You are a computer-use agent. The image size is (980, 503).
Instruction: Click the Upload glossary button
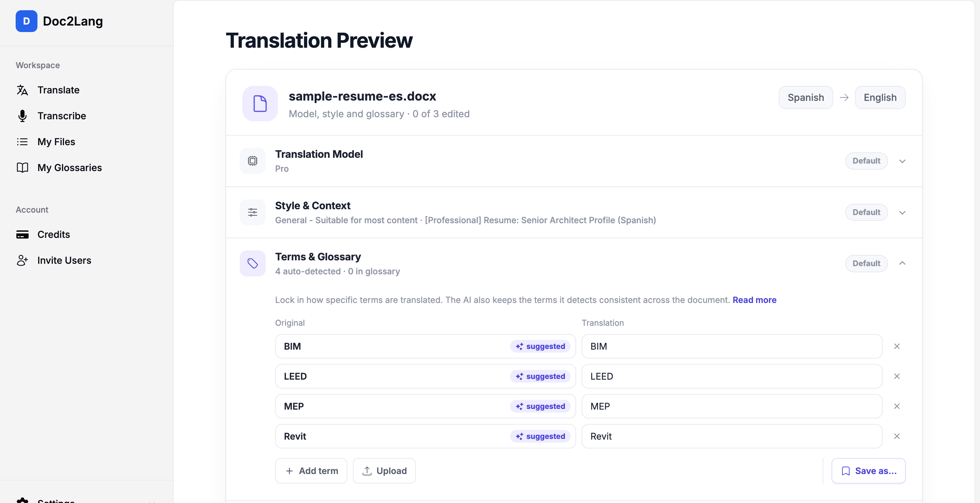pos(384,471)
